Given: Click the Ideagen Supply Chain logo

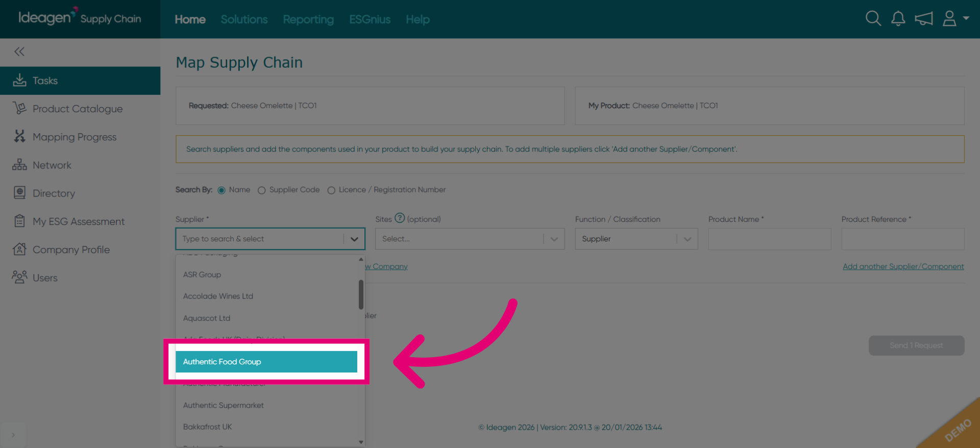Looking at the screenshot, I should [x=80, y=17].
